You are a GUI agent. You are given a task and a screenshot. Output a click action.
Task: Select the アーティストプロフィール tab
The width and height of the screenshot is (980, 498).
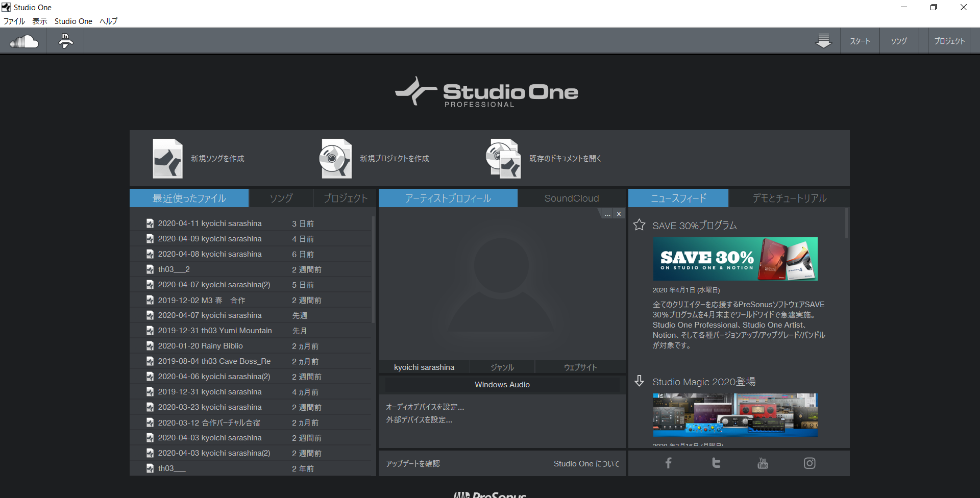(448, 198)
